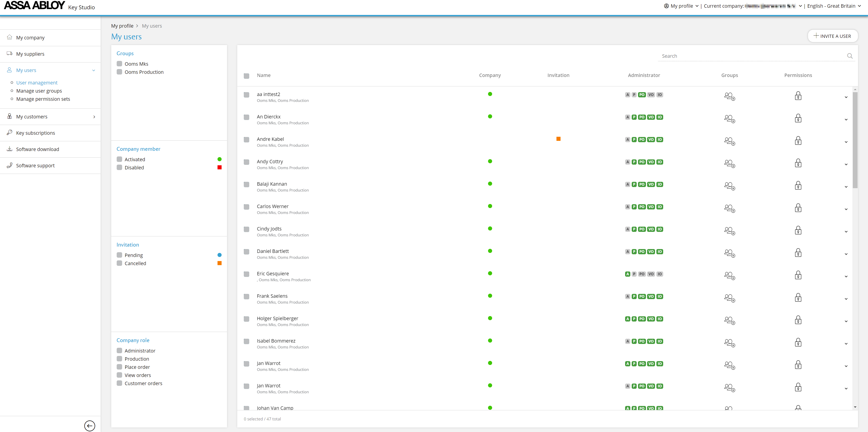Click the back arrow button bottom left
868x432 pixels.
(90, 425)
